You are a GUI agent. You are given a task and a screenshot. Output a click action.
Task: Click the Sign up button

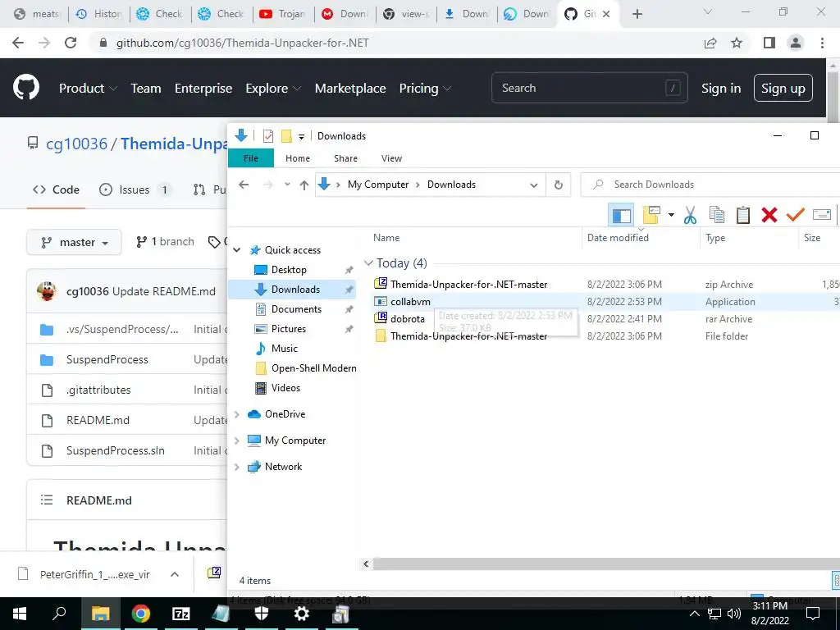(x=783, y=88)
